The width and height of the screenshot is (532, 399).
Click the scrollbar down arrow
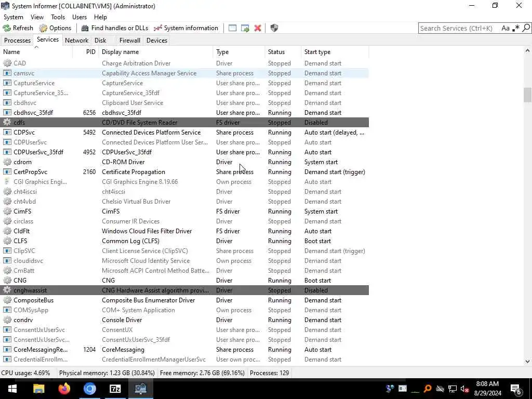pyautogui.click(x=527, y=362)
